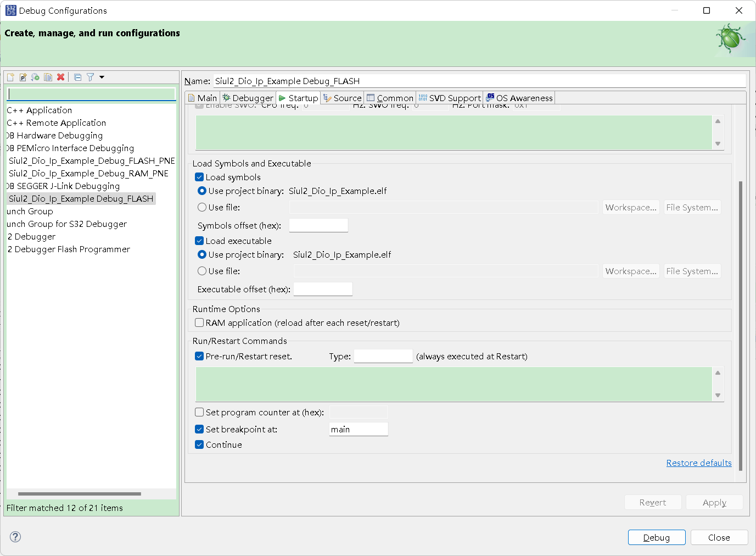756x556 pixels.
Task: Open the SVD Support tab
Action: pyautogui.click(x=450, y=97)
